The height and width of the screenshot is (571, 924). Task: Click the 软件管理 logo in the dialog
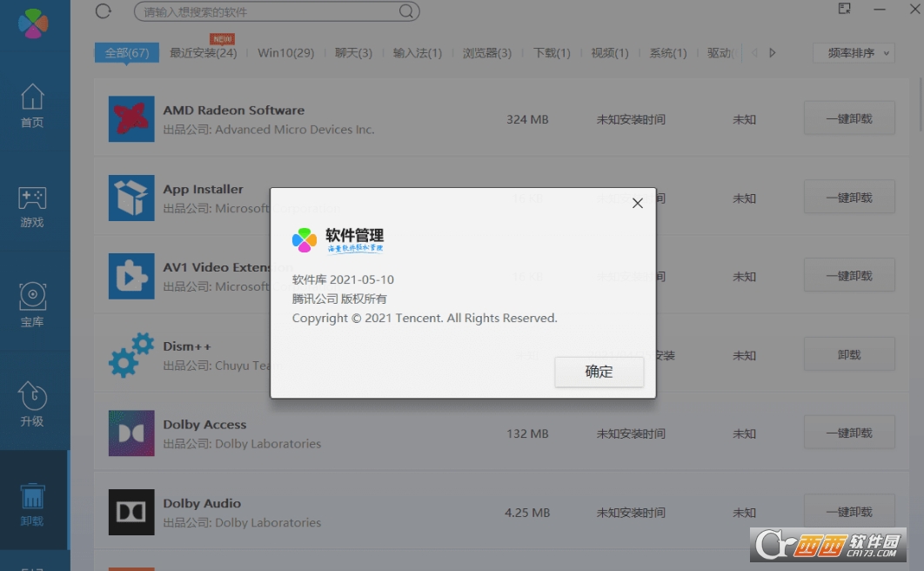[338, 240]
